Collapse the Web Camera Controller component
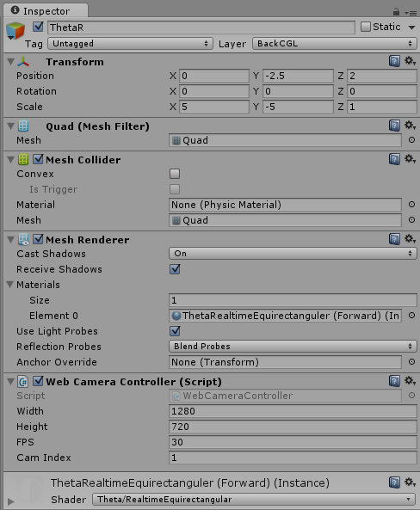The height and width of the screenshot is (510, 420). pyautogui.click(x=10, y=381)
